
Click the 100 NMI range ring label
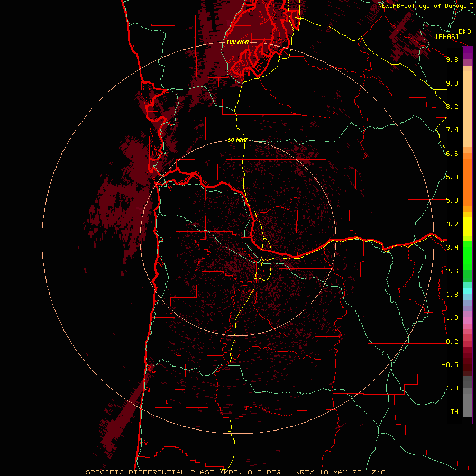pyautogui.click(x=237, y=42)
